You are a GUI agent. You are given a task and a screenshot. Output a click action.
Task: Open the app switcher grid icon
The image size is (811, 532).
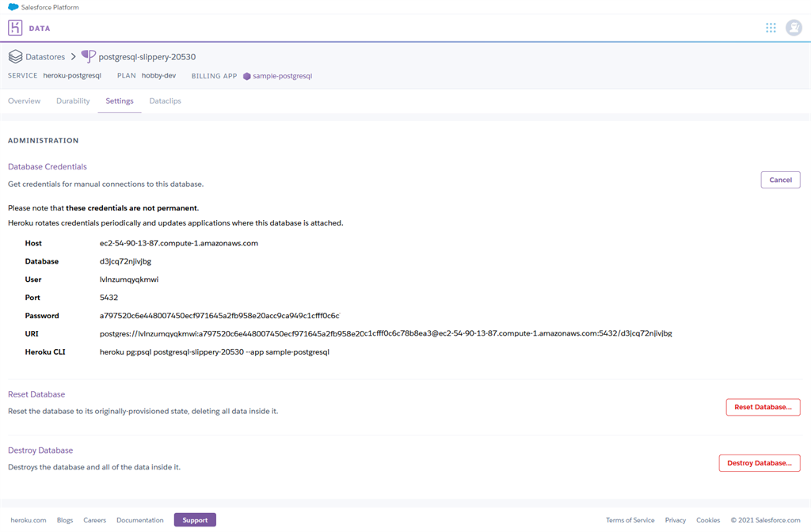pos(771,28)
